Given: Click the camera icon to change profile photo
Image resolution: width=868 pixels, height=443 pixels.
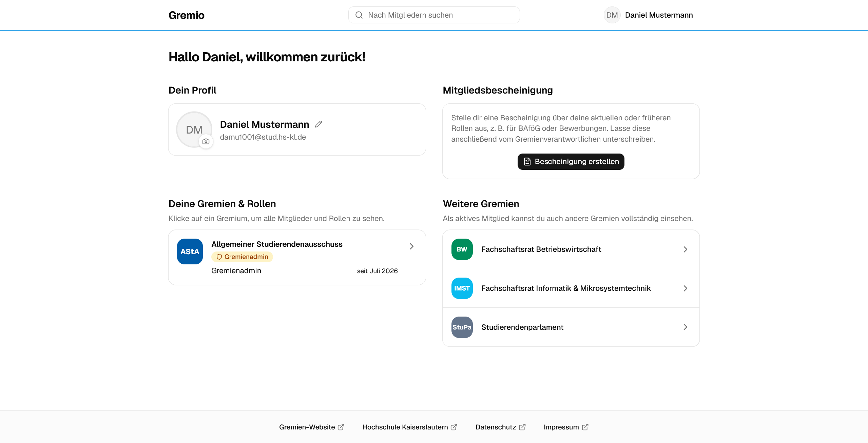Looking at the screenshot, I should [206, 141].
